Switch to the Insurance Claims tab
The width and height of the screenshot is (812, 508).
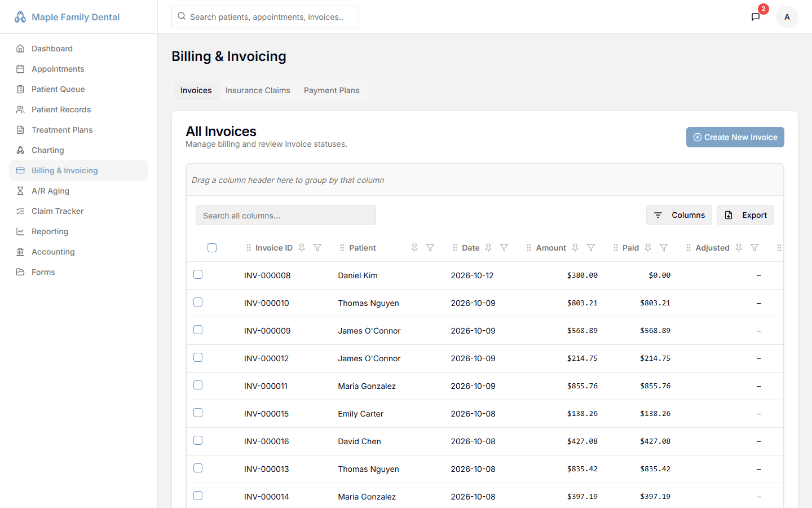(258, 90)
